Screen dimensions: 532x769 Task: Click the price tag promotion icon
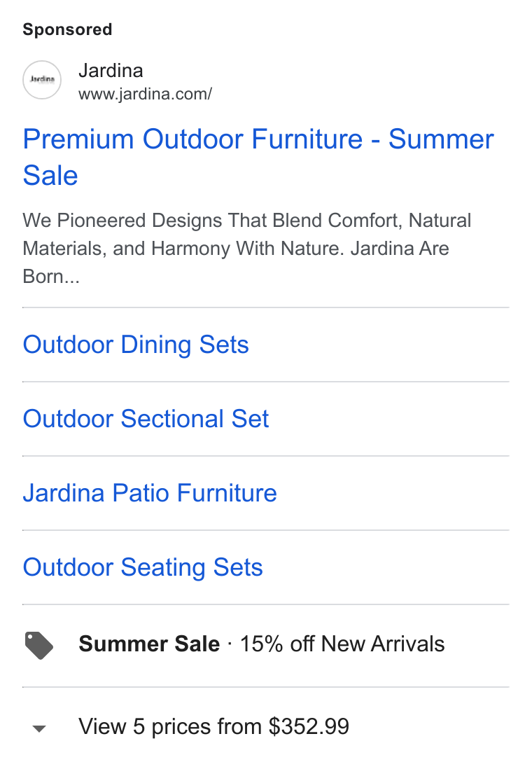point(38,646)
